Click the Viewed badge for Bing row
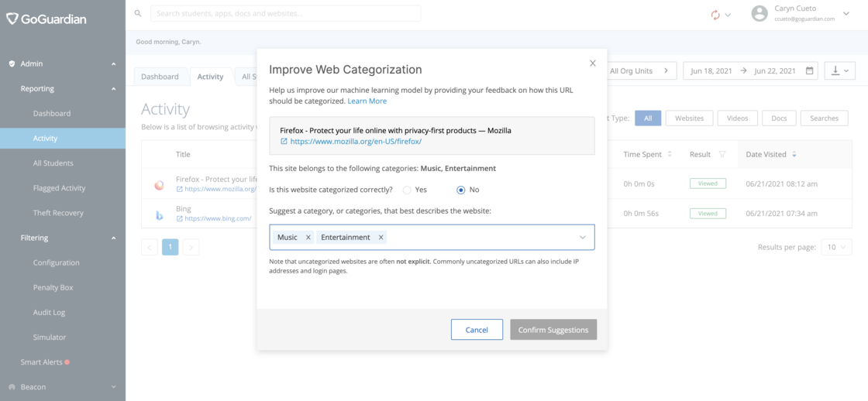Image resolution: width=868 pixels, height=401 pixels. (708, 214)
